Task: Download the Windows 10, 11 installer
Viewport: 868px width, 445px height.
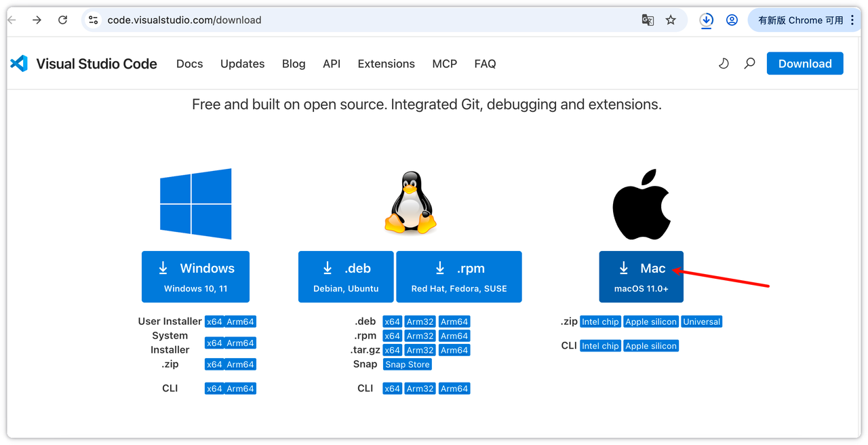Action: [x=195, y=277]
